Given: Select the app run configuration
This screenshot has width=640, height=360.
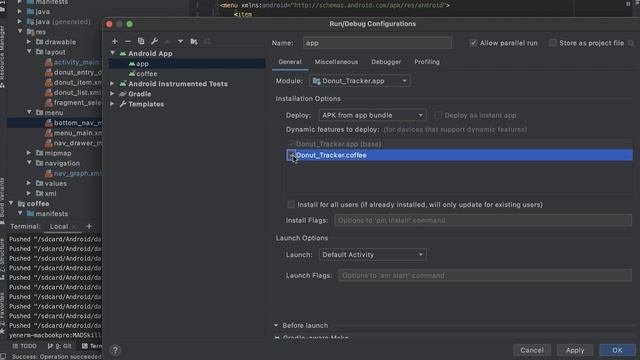Looking at the screenshot, I should point(187,64).
